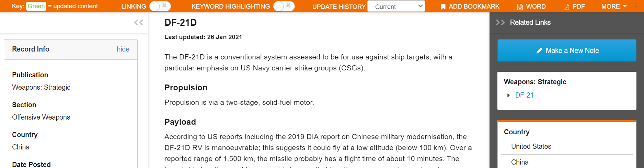Enable the Keyword Highlighting switch
Viewport: 644px width, 168px height.
(284, 6)
